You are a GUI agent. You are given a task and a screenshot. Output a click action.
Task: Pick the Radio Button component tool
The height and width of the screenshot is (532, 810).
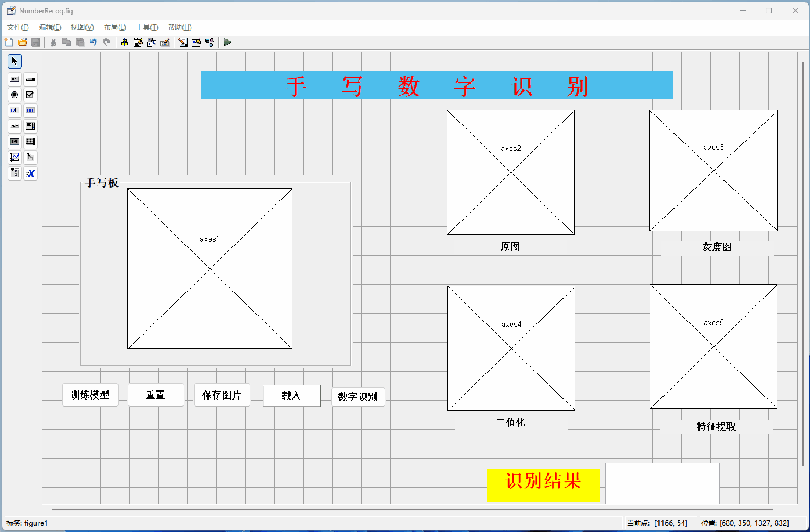tap(15, 94)
